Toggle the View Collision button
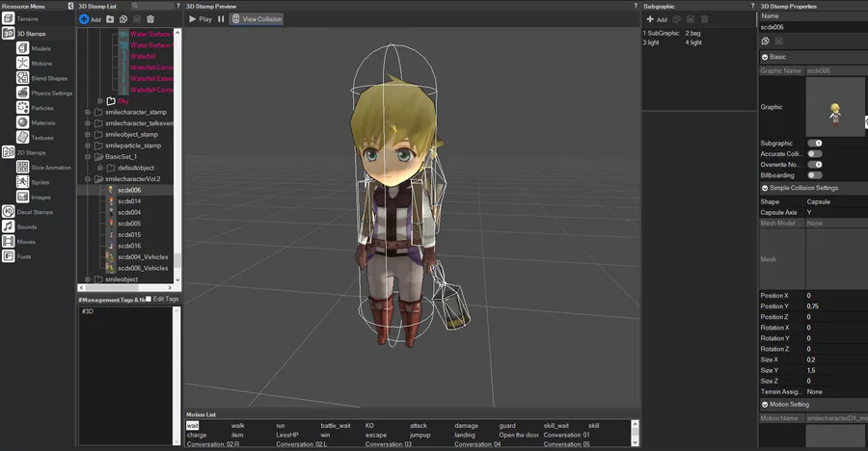Image resolution: width=868 pixels, height=451 pixels. (x=257, y=19)
